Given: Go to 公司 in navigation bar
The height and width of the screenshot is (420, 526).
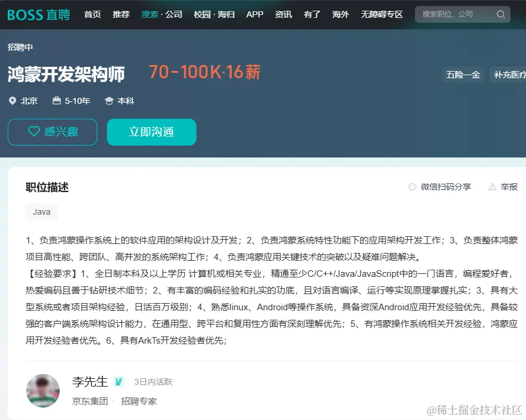Looking at the screenshot, I should 174,14.
